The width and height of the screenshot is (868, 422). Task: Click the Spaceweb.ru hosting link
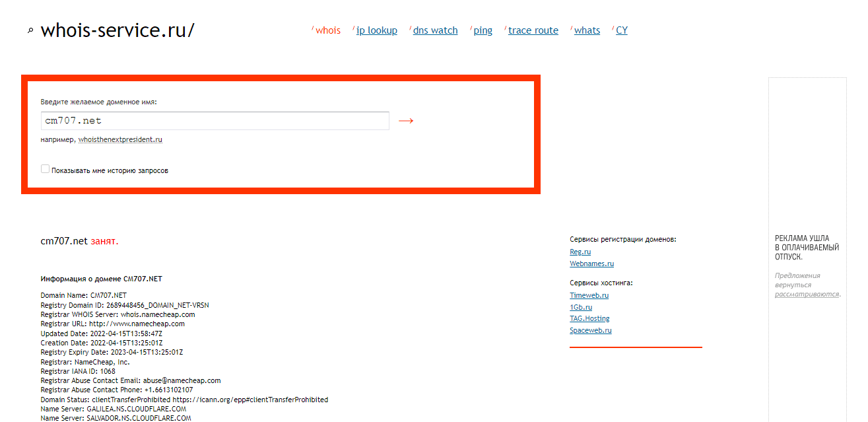pos(590,331)
